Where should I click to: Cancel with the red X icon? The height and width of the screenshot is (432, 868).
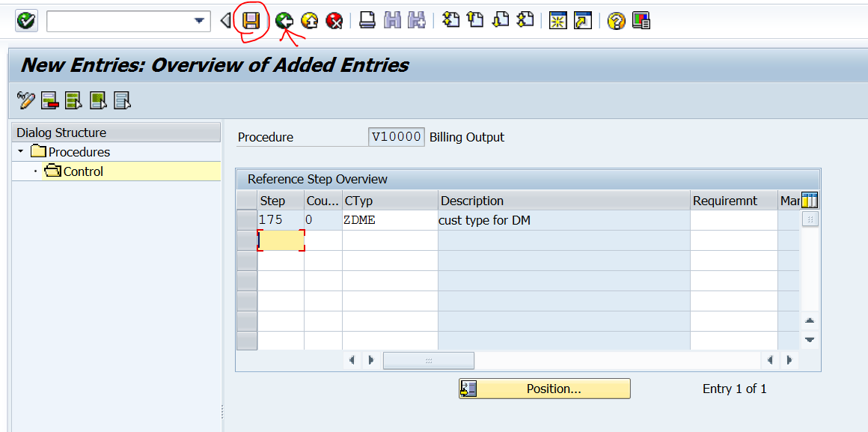[334, 20]
